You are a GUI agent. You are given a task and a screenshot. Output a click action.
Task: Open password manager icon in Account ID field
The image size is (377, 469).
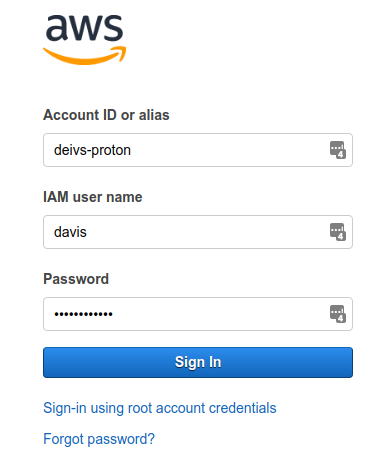pos(338,150)
